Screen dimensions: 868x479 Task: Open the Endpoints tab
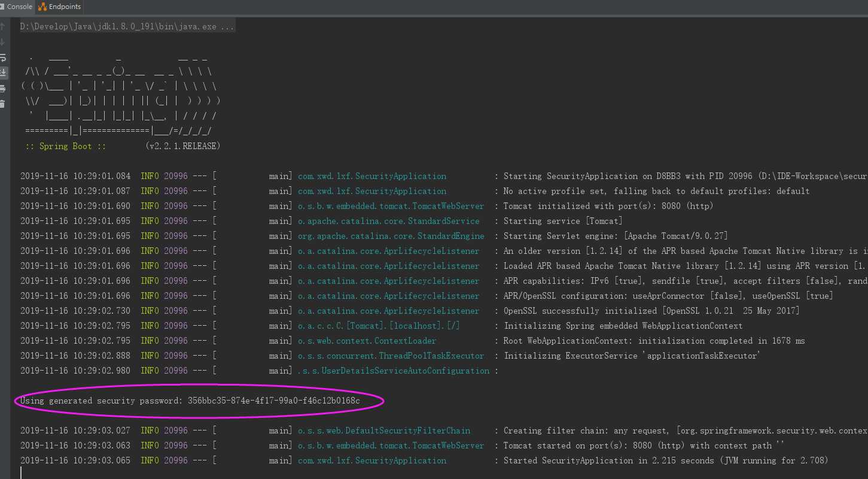tap(60, 7)
